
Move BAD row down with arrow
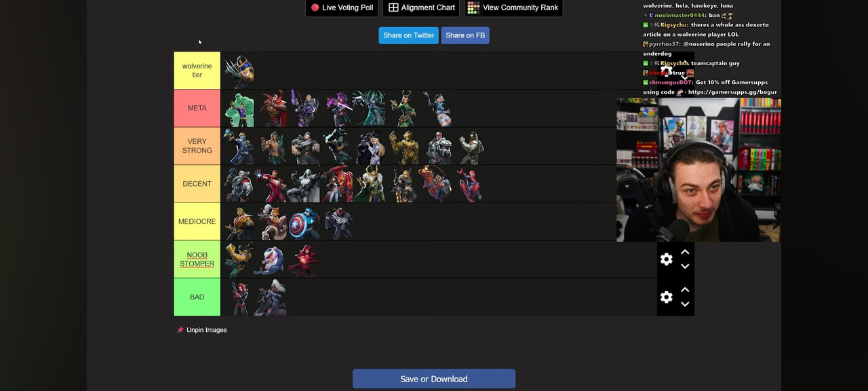(x=685, y=304)
